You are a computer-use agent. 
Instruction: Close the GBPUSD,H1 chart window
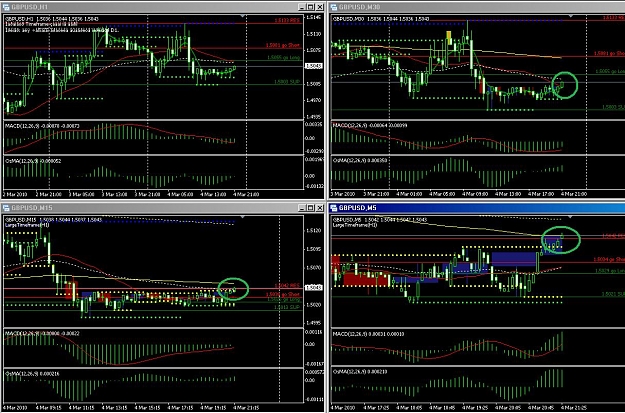pos(320,7)
